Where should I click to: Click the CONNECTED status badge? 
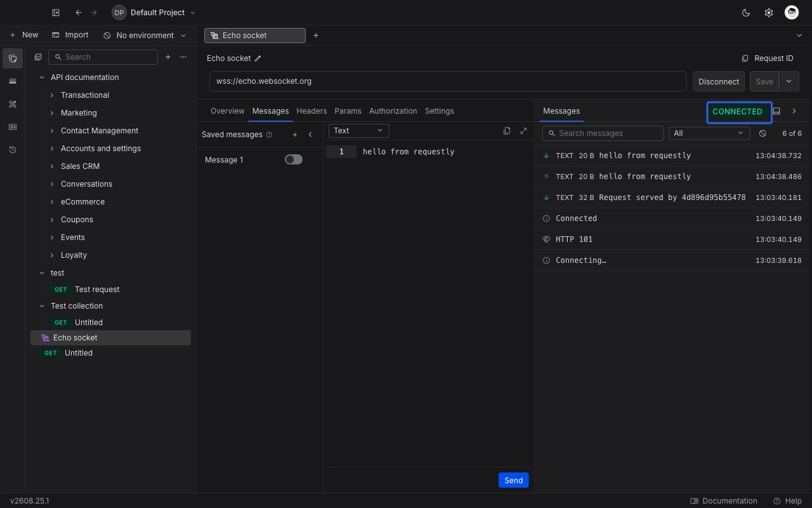point(738,112)
